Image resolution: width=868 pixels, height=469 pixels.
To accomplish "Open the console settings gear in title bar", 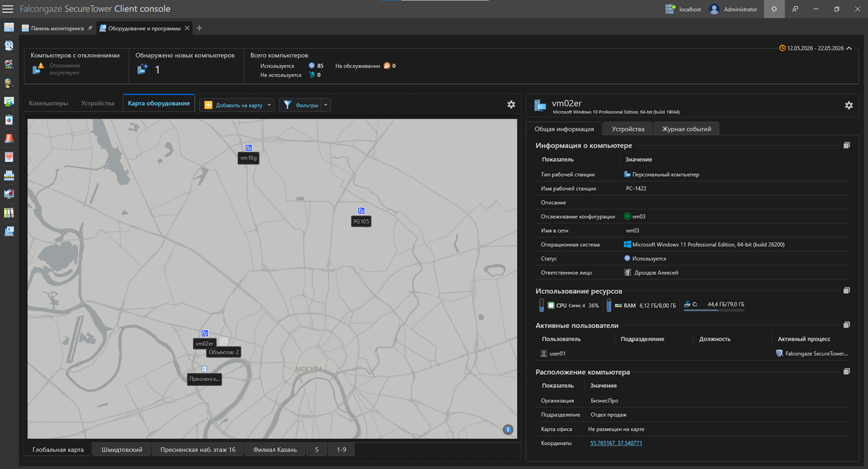I will click(x=774, y=9).
